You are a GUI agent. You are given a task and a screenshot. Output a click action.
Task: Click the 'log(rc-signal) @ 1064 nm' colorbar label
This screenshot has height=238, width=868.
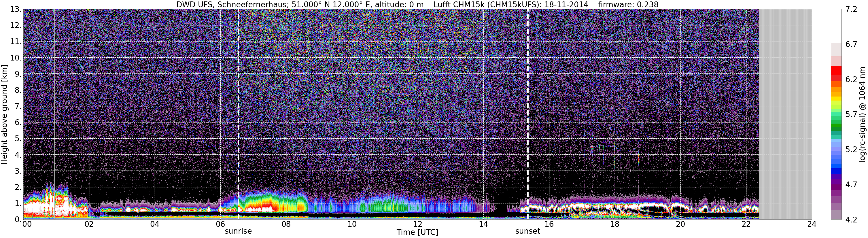(x=862, y=115)
